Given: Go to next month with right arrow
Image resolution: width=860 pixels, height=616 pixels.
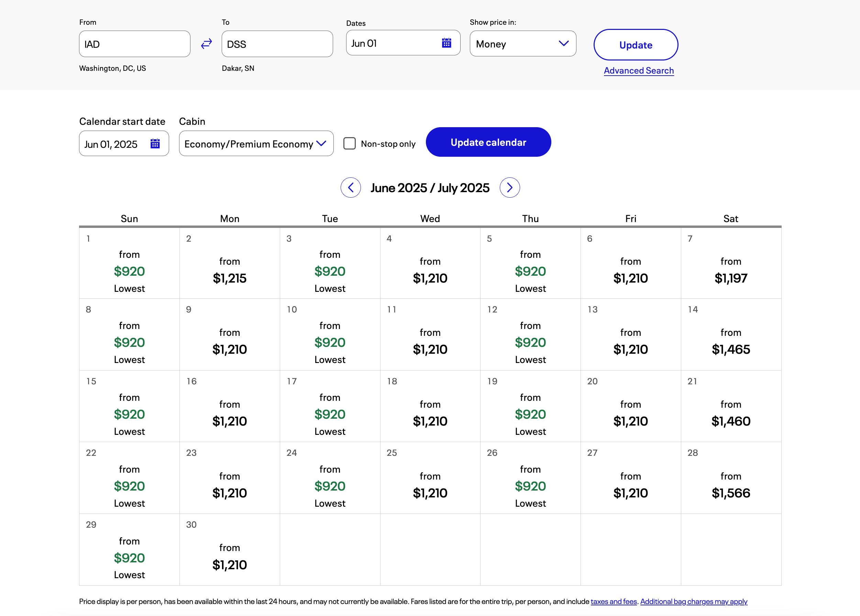Looking at the screenshot, I should 510,187.
